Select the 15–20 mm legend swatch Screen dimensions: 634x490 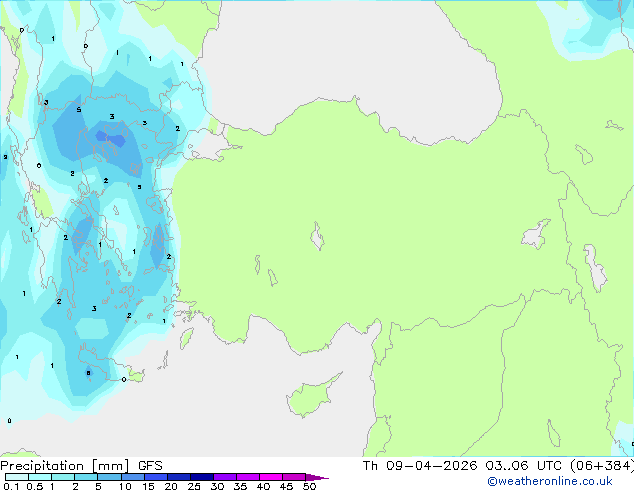(x=155, y=477)
